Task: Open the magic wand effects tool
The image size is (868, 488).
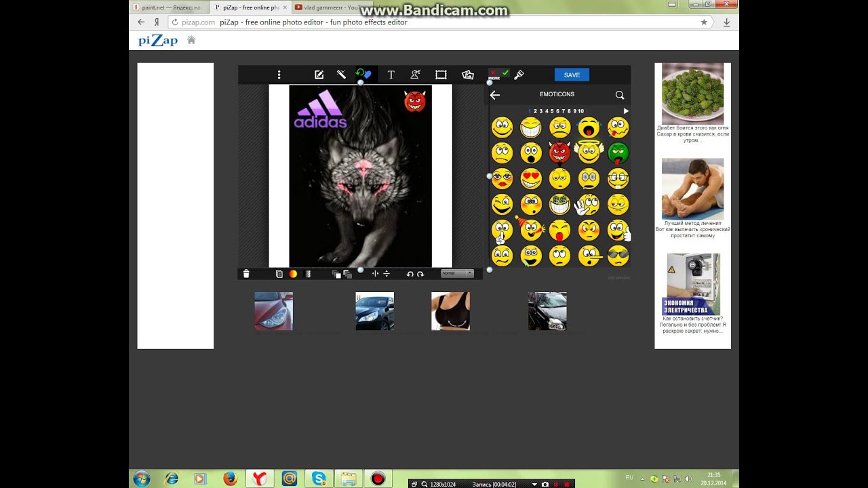Action: point(341,75)
